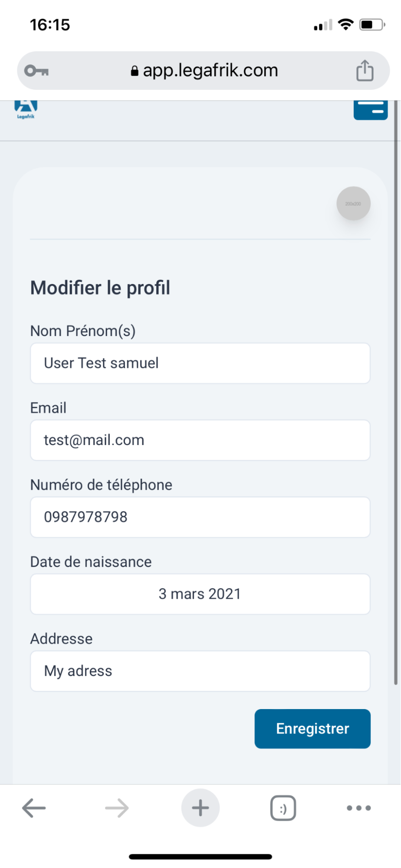Open the saved passwords key icon
The image size is (401, 868).
(36, 71)
